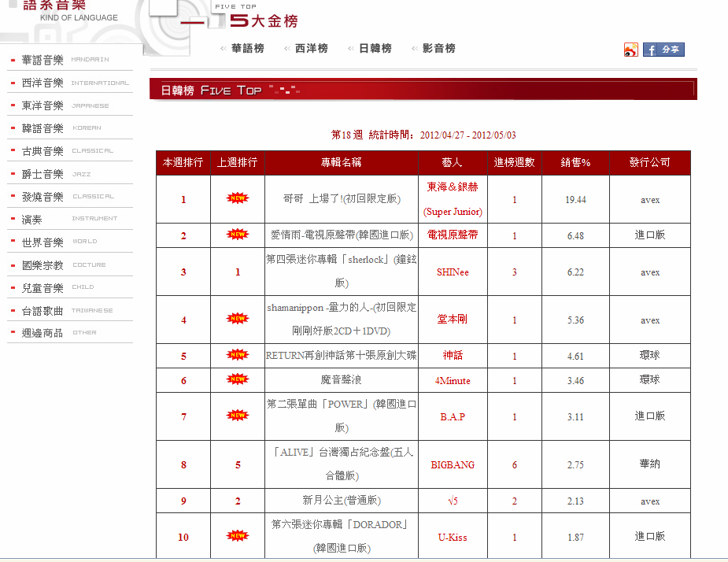Go to 爵士音樂 Jazz category

click(43, 174)
